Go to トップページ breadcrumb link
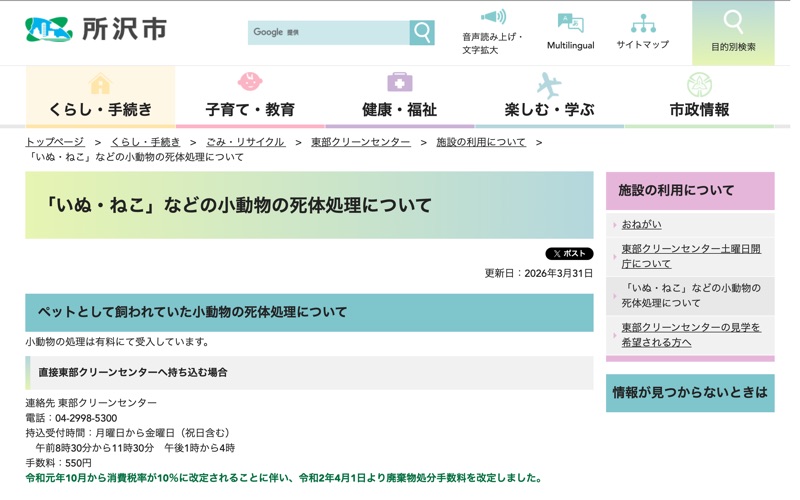Screen dimensions: 800x500 coord(55,142)
